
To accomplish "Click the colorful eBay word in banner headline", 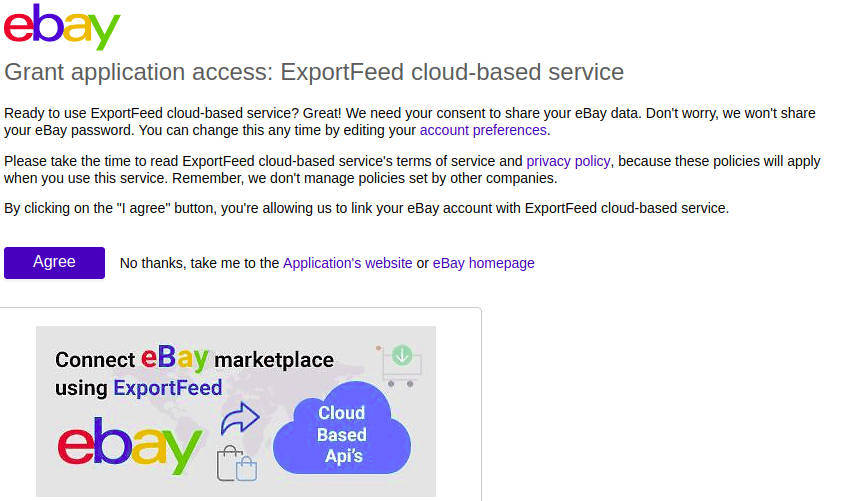I will click(x=174, y=358).
